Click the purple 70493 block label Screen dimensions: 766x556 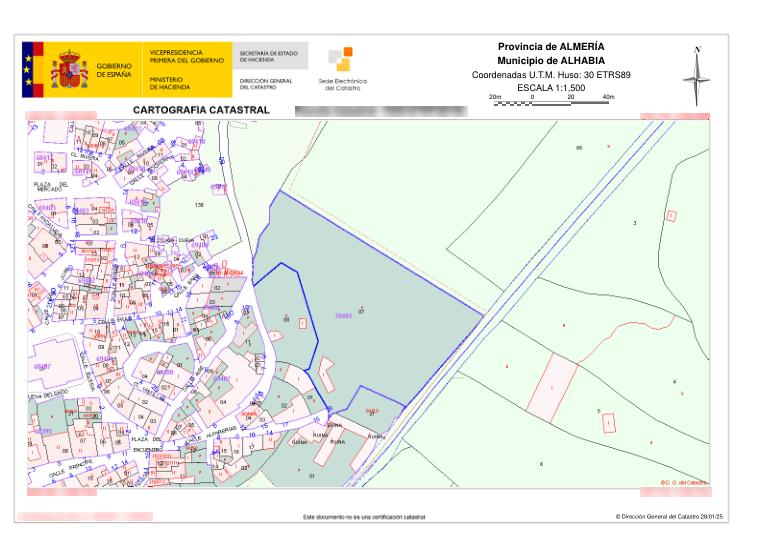tap(343, 316)
